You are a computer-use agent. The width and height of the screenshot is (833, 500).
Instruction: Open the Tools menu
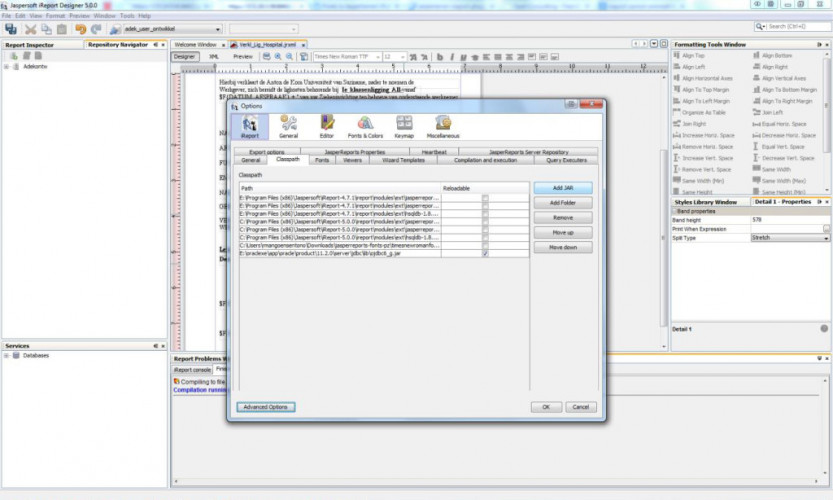(127, 16)
